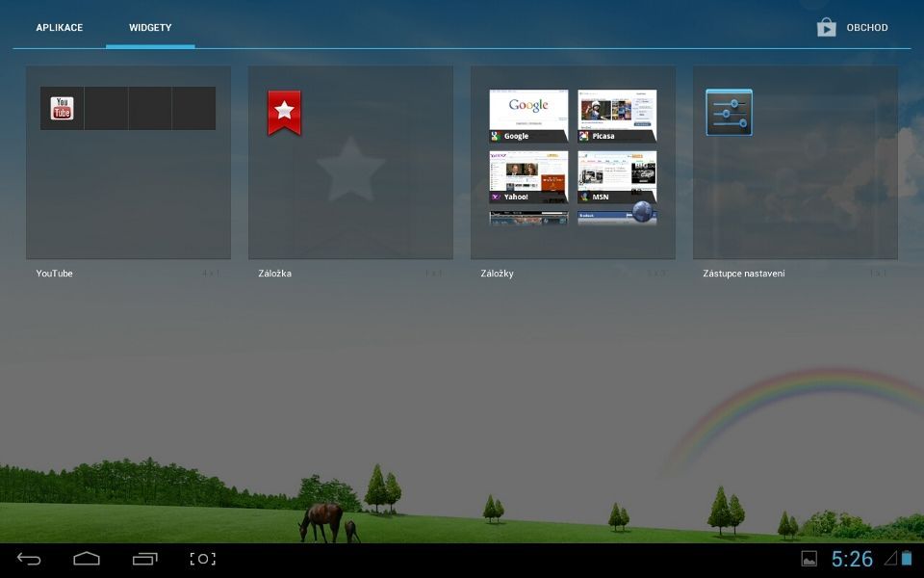Select the YouTube widget label
Viewport: 924px width, 578px height.
pyautogui.click(x=54, y=273)
